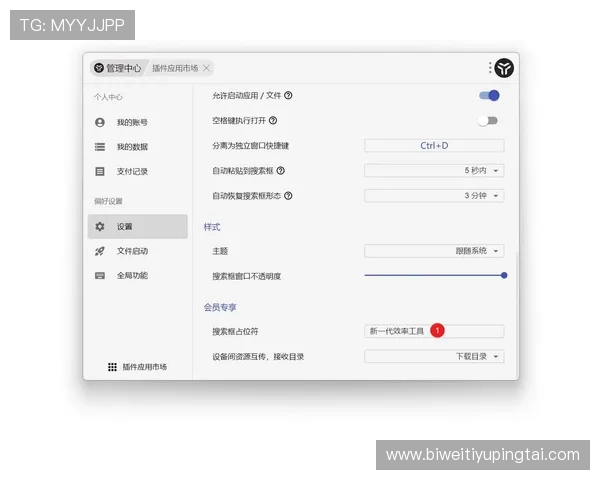The image size is (600, 480).
Task: Open the 管理中心 tab
Action: (x=118, y=68)
